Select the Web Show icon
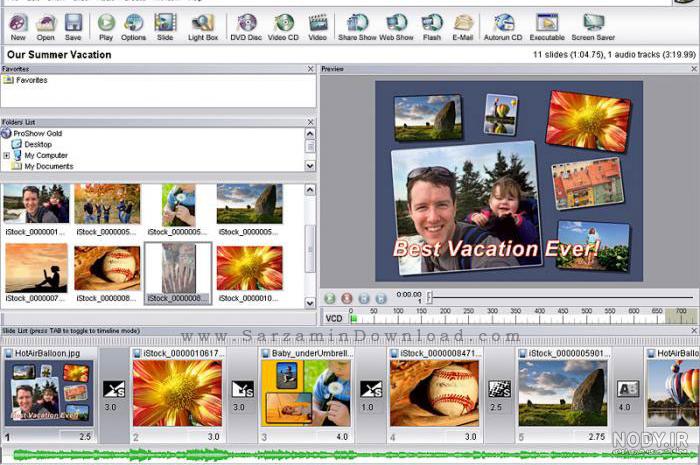This screenshot has height=465, width=700. click(396, 27)
